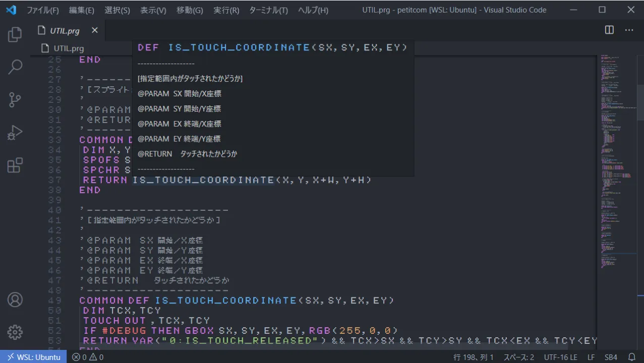Screen dimensions: 644x363
Task: Open the More Actions editor menu
Action: 629,30
